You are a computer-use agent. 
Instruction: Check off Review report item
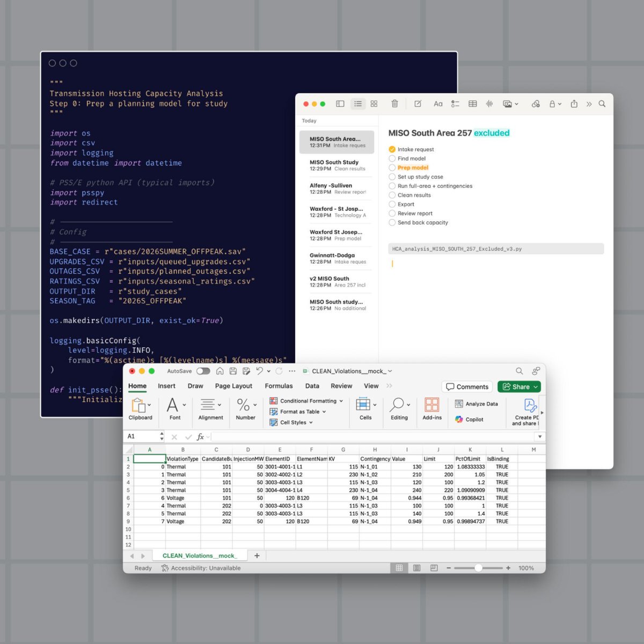(x=392, y=213)
